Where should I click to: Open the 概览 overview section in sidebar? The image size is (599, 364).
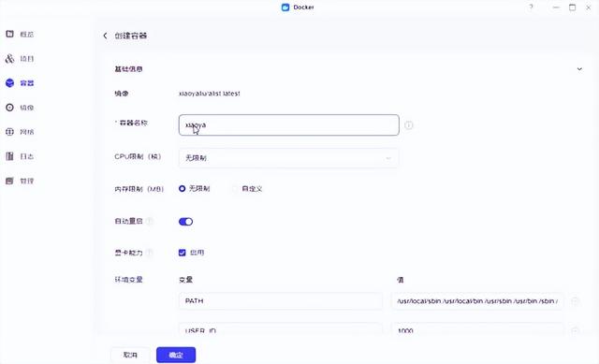(20, 35)
